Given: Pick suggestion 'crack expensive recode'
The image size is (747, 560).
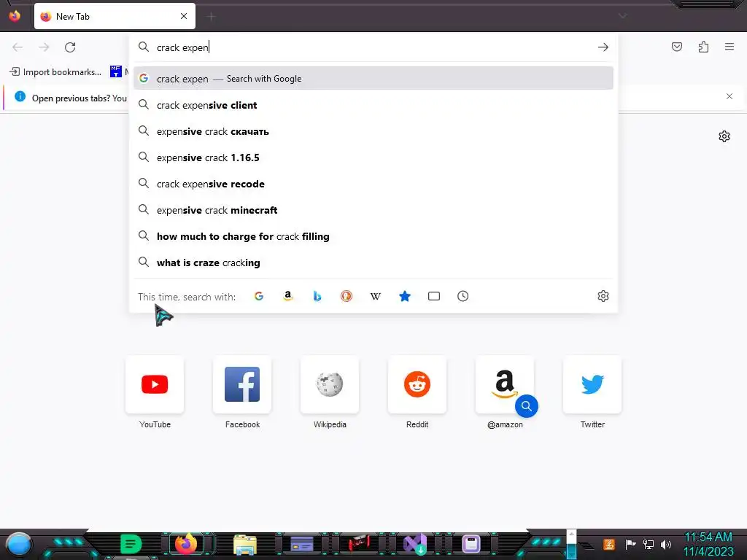Looking at the screenshot, I should tap(373, 183).
